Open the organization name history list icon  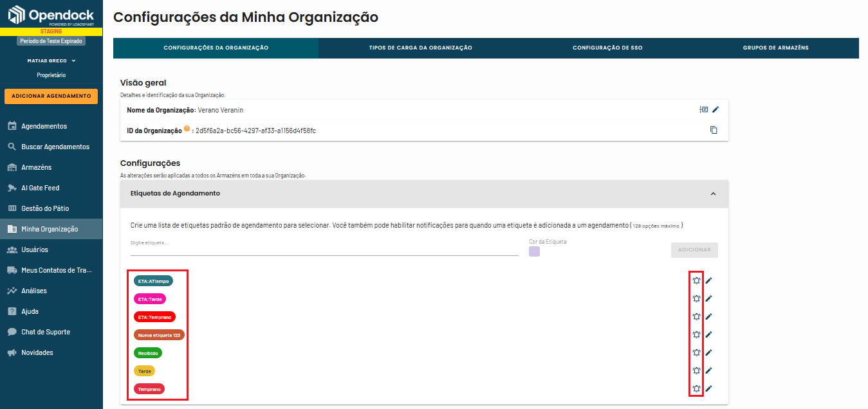pyautogui.click(x=704, y=109)
